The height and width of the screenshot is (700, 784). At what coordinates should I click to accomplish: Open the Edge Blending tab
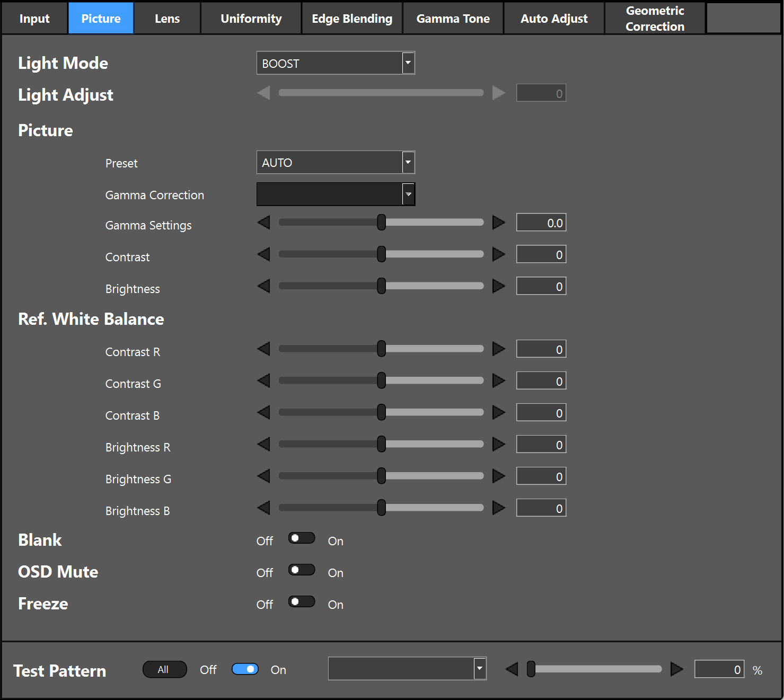pos(352,19)
